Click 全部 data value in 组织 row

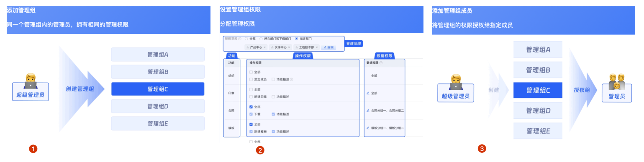click(375, 76)
